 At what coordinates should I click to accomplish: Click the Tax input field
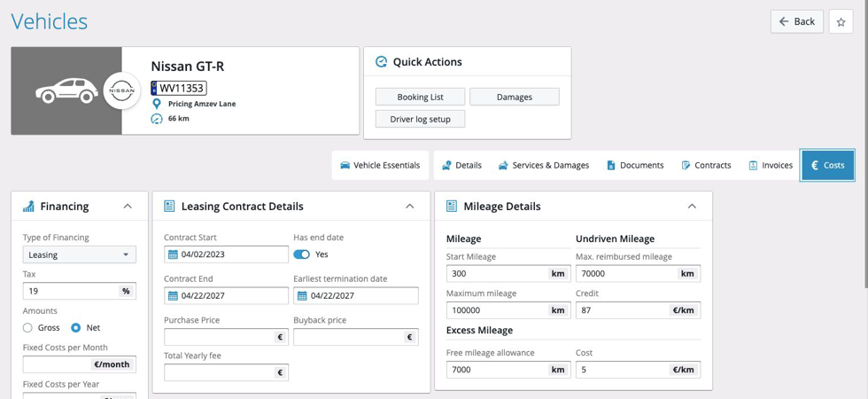point(79,291)
